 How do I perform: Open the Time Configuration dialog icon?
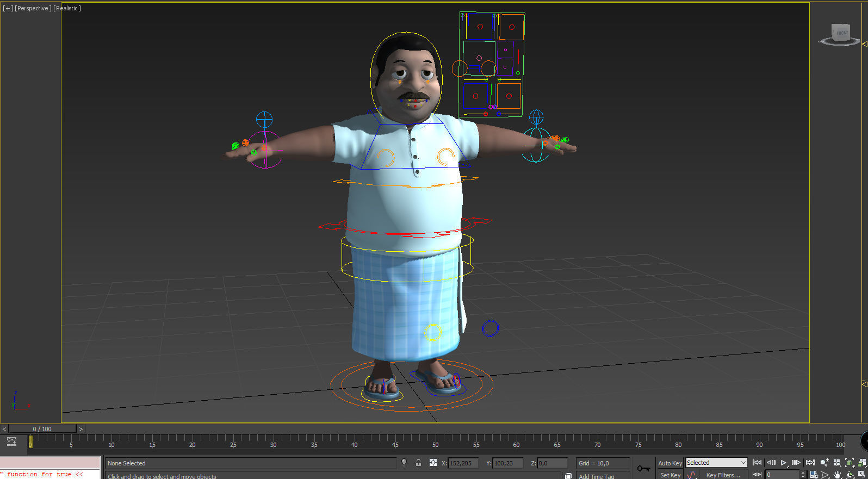point(814,475)
